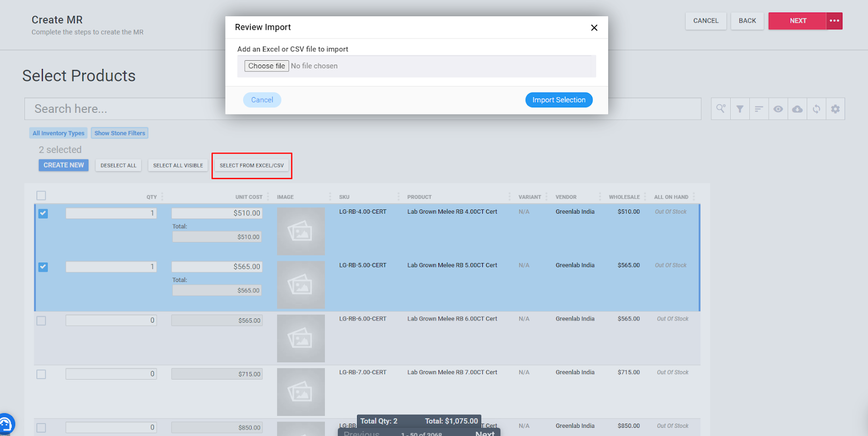Click qty field of LG-RB-4.00-CERT row
The width and height of the screenshot is (868, 436).
[111, 213]
